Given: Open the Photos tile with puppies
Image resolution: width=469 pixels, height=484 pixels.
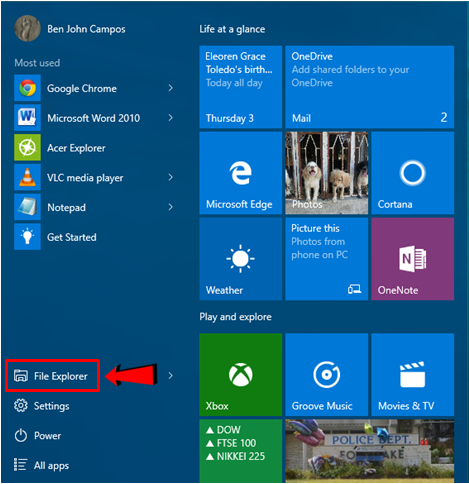Looking at the screenshot, I should [327, 173].
